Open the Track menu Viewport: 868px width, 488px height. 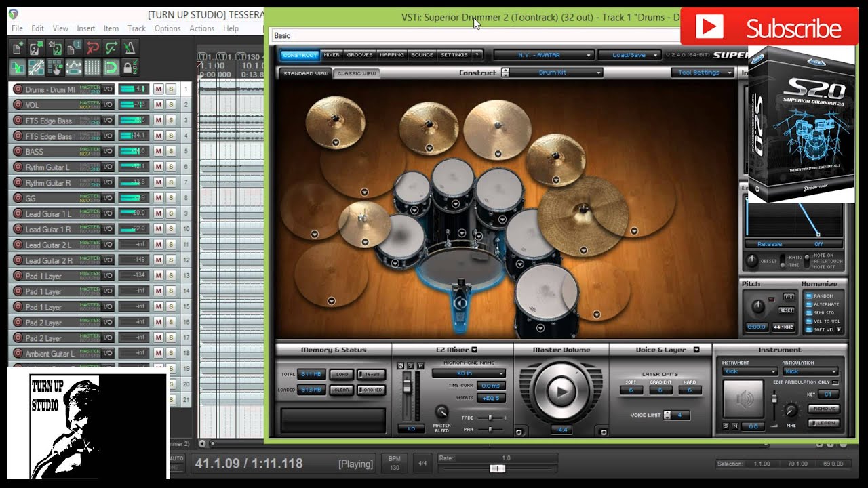(x=137, y=28)
